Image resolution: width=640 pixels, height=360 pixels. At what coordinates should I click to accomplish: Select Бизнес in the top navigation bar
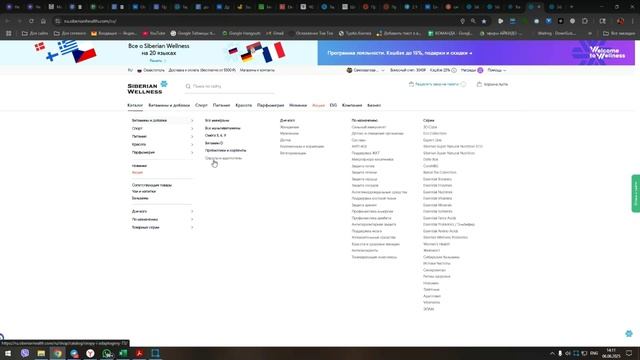tap(374, 105)
